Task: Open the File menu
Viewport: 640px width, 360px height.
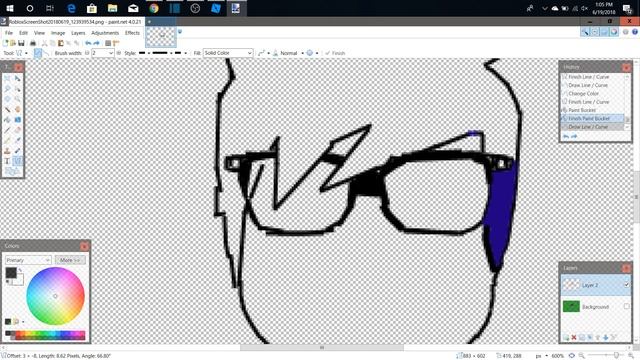Action: (9, 33)
